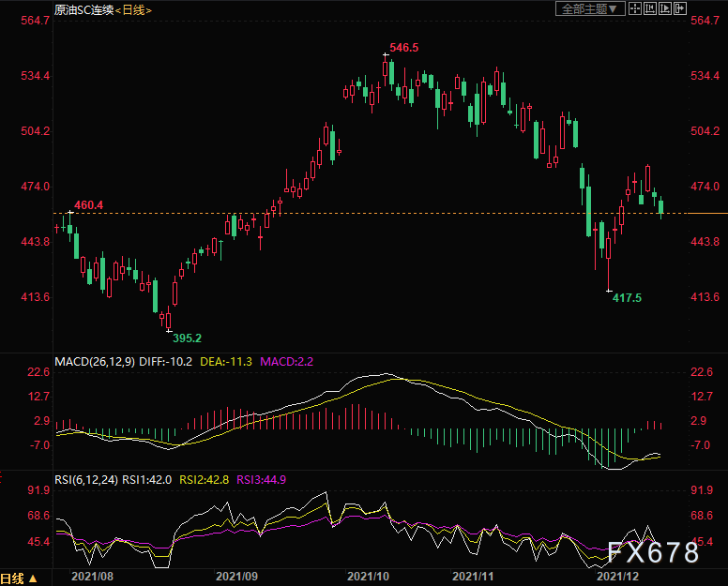Select the 原油SC连续 chart title

coord(84,9)
